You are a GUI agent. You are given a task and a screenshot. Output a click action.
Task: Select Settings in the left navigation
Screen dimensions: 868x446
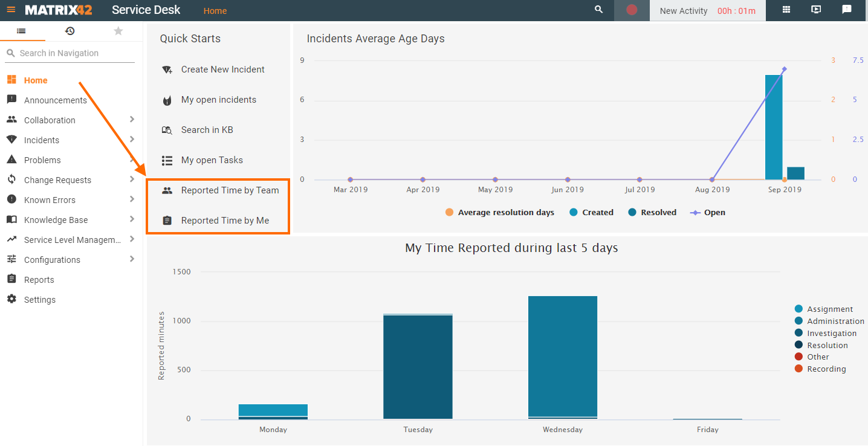click(39, 300)
